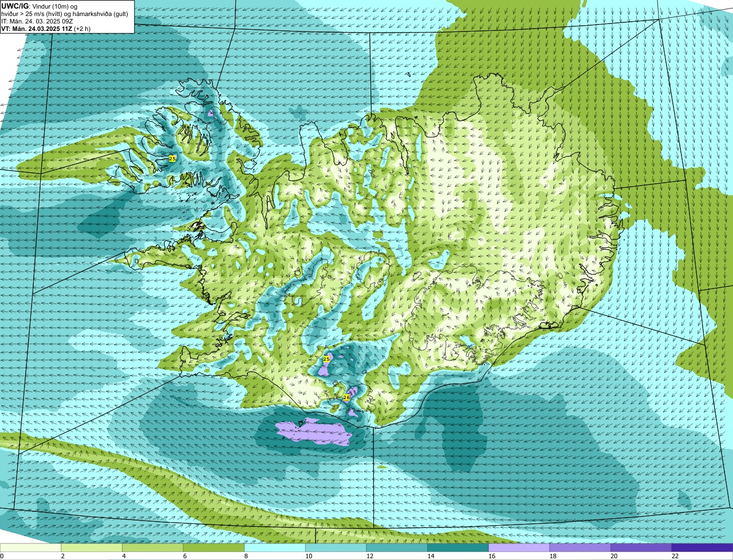
Task: Click the "(+2 h)" forecast offset text
Action: [x=82, y=28]
